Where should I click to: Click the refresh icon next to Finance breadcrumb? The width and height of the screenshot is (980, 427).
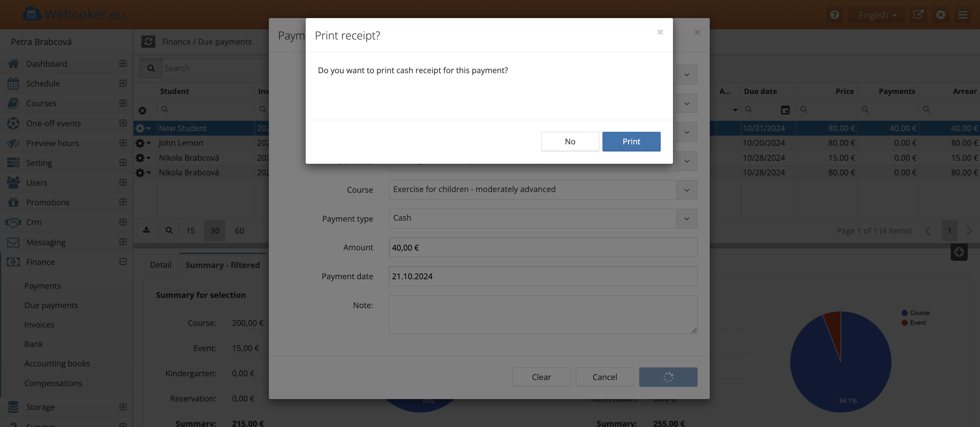point(148,42)
